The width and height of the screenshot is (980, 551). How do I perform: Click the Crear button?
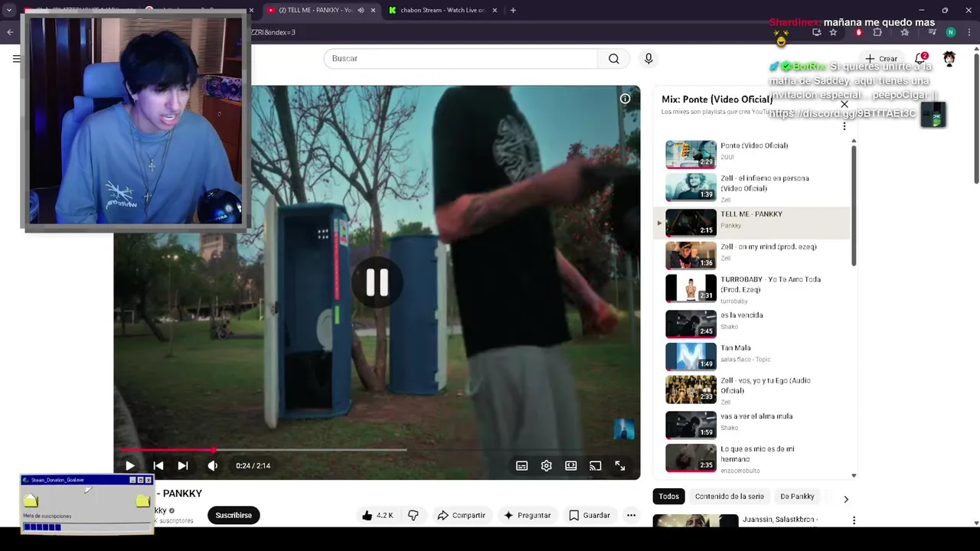[881, 58]
